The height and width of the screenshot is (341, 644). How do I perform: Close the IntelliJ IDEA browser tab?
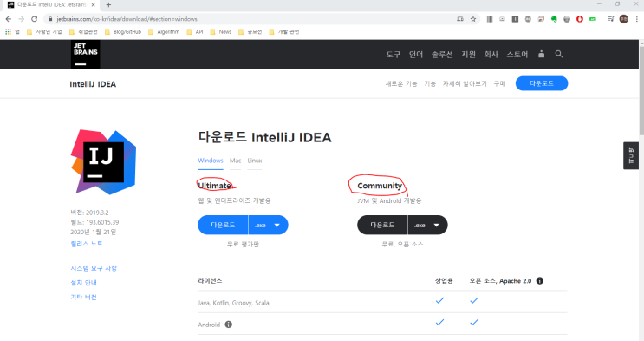[x=94, y=5]
